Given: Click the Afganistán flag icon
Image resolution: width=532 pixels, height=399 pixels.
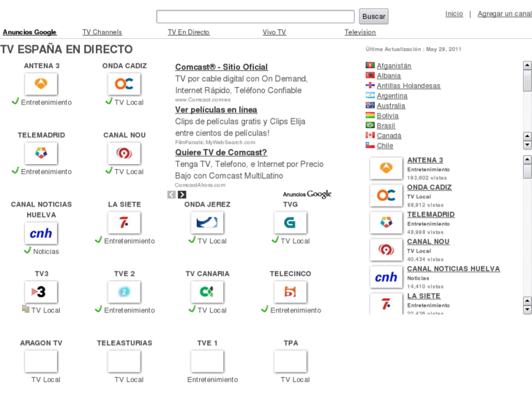Looking at the screenshot, I should click(370, 65).
